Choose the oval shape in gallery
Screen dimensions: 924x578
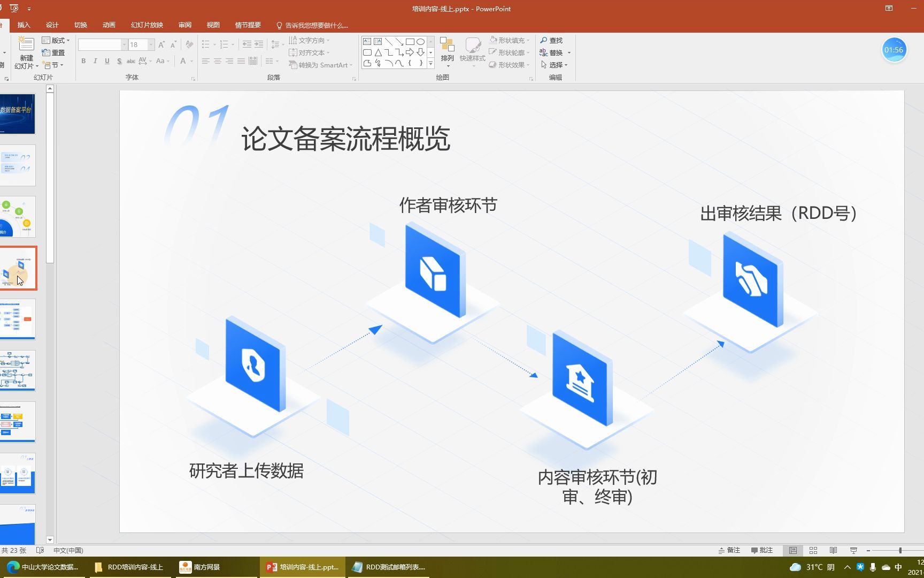click(421, 41)
